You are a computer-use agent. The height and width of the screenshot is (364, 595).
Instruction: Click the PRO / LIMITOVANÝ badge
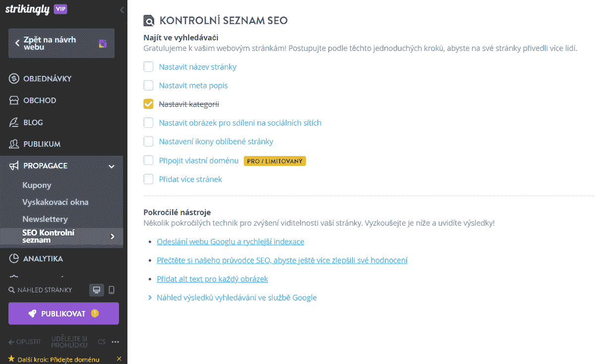[275, 161]
